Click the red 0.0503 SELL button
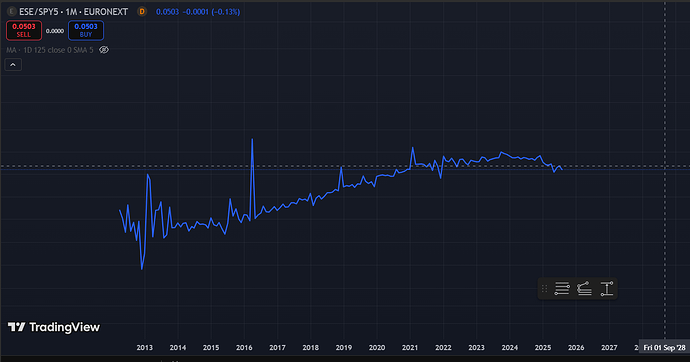Screen dimensions: 690x362 tap(24, 30)
